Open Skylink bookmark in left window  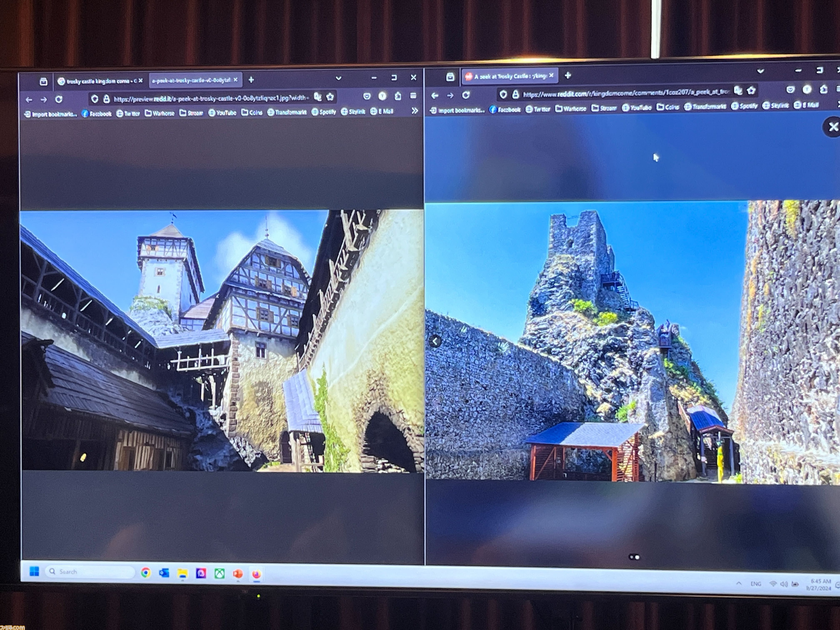pos(353,111)
